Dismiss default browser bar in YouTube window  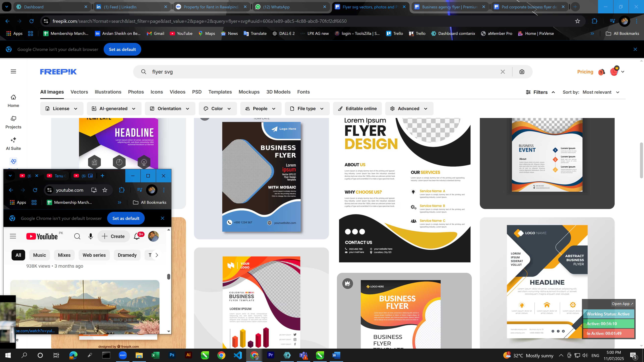pos(163,218)
